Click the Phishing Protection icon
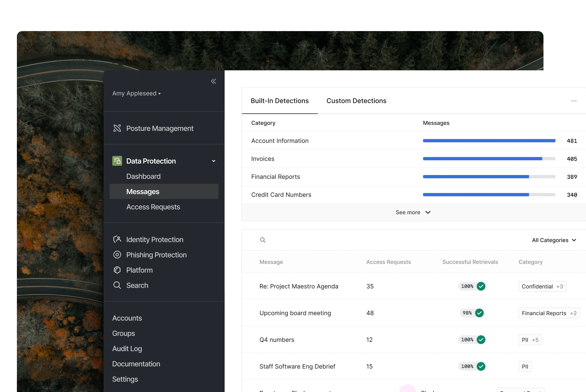Image resolution: width=586 pixels, height=392 pixels. click(117, 255)
